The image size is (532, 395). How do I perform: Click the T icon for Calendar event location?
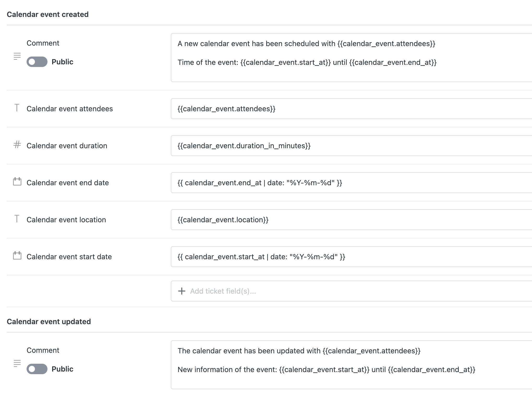tap(17, 219)
